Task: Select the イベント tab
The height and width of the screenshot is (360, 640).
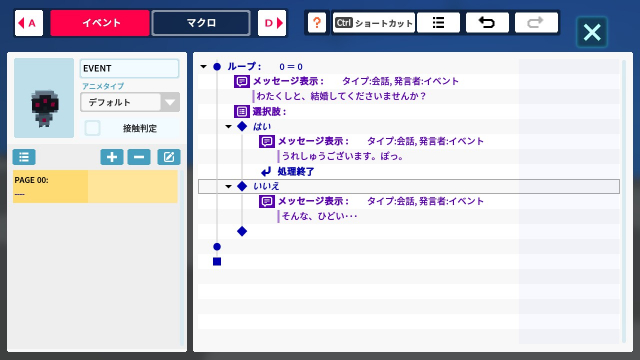Action: 100,23
